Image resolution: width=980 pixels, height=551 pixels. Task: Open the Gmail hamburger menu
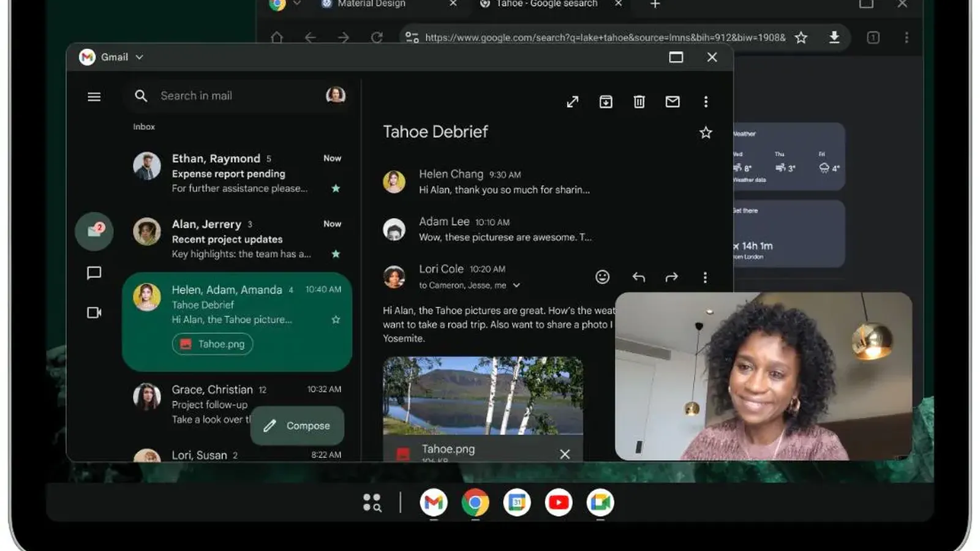coord(94,97)
